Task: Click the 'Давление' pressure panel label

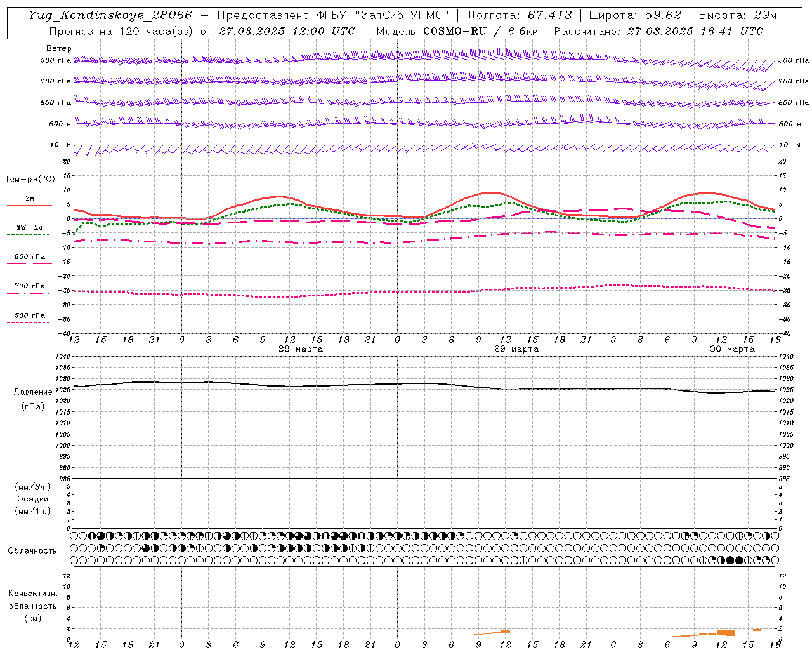Action: (33, 392)
